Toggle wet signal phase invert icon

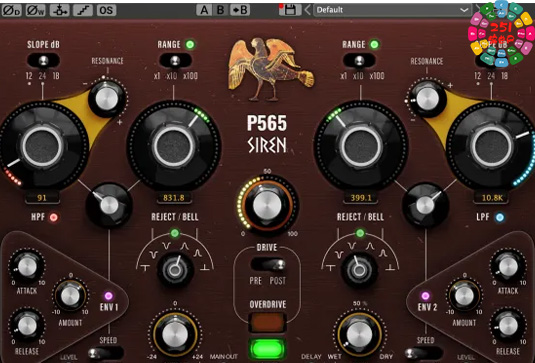(x=35, y=10)
